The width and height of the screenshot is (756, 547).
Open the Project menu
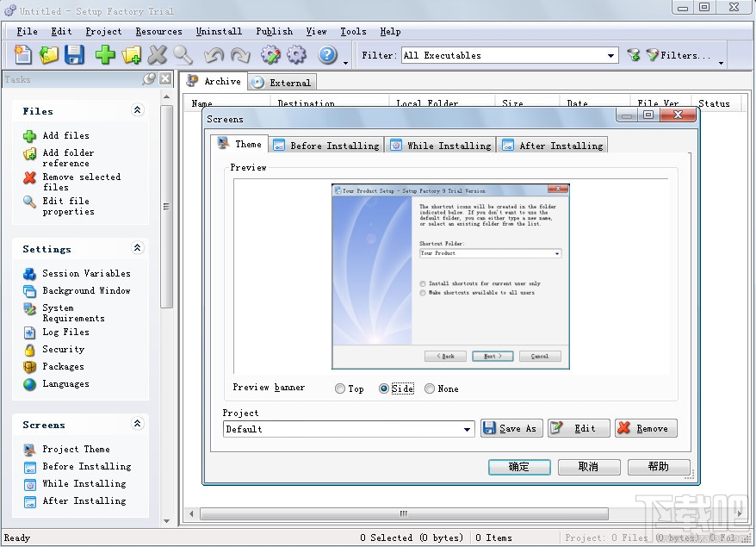[103, 31]
